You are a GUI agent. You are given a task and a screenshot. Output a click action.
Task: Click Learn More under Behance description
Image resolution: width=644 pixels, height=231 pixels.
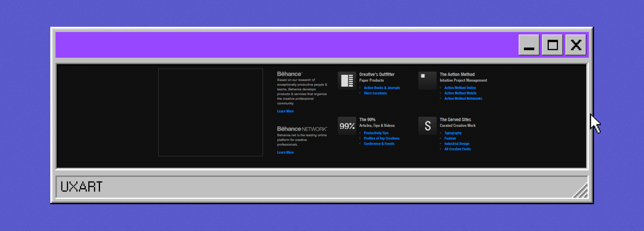[285, 111]
